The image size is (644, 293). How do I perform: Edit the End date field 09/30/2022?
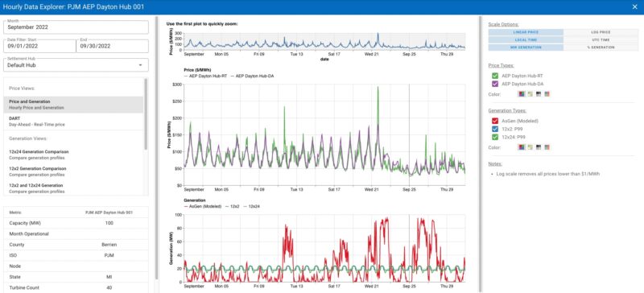[x=112, y=46]
